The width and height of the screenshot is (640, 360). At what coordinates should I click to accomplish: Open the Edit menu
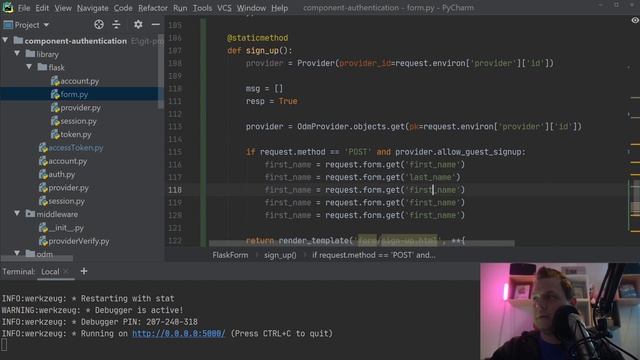(42, 8)
